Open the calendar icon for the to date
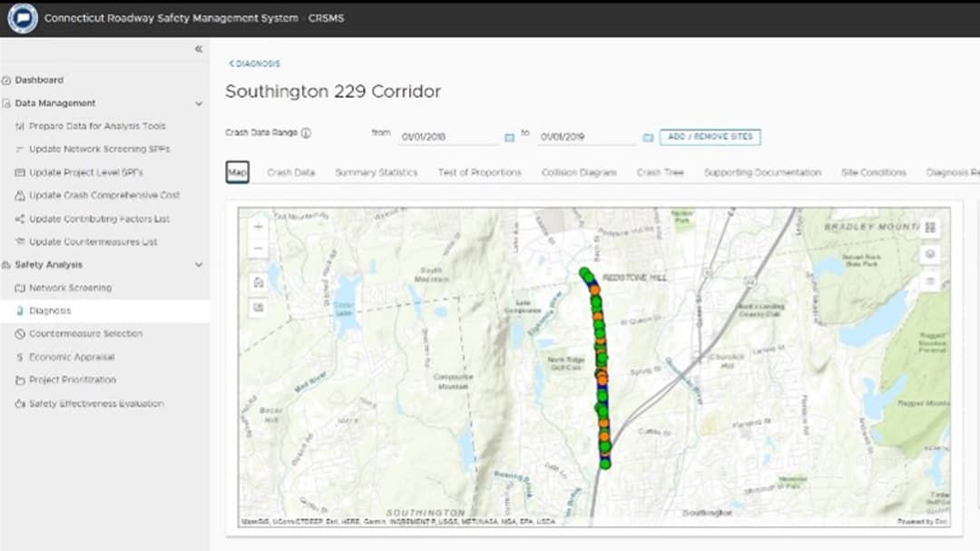The height and width of the screenshot is (551, 980). 648,134
